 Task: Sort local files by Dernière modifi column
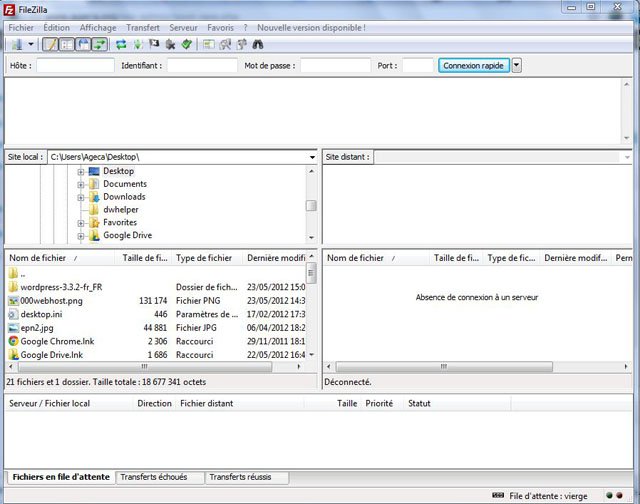click(276, 258)
